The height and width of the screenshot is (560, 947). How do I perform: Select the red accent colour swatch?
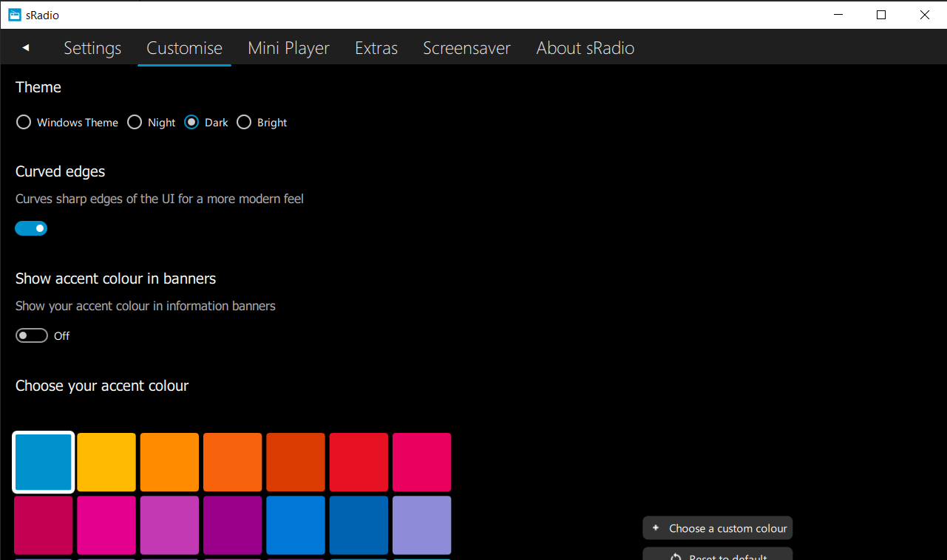[x=359, y=462]
